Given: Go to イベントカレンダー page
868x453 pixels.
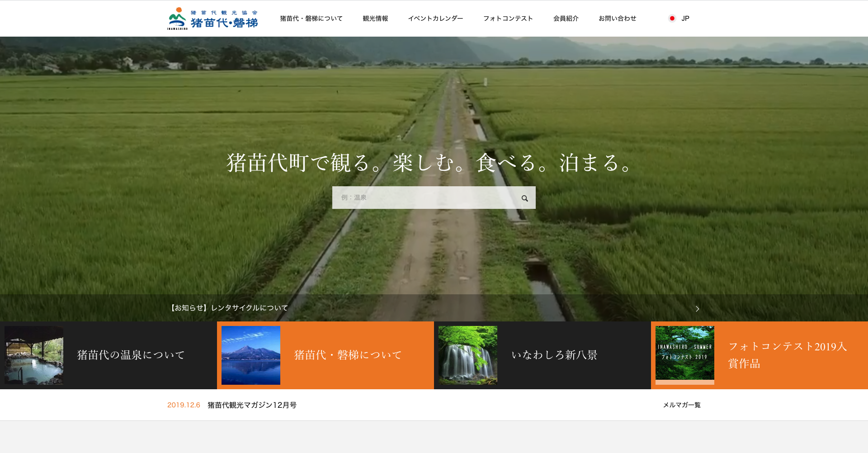Looking at the screenshot, I should point(435,19).
